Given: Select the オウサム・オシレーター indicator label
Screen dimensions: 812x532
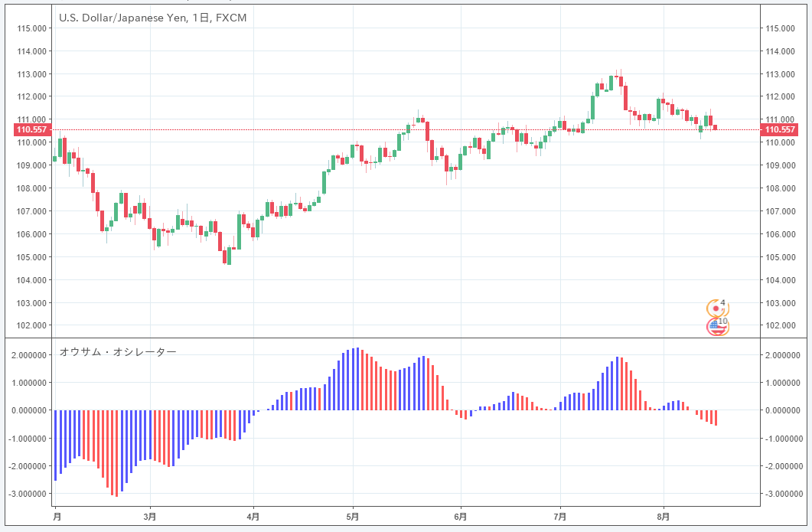Looking at the screenshot, I should pyautogui.click(x=118, y=352).
